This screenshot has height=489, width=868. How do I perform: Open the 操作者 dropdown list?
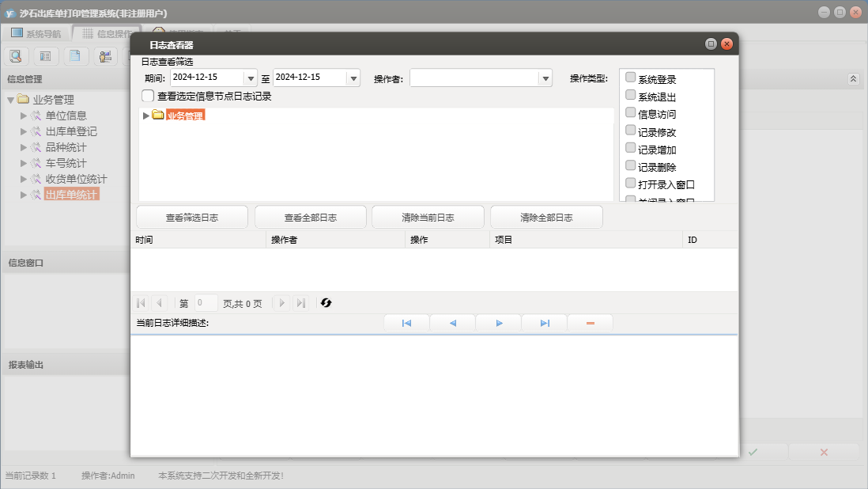(x=545, y=78)
